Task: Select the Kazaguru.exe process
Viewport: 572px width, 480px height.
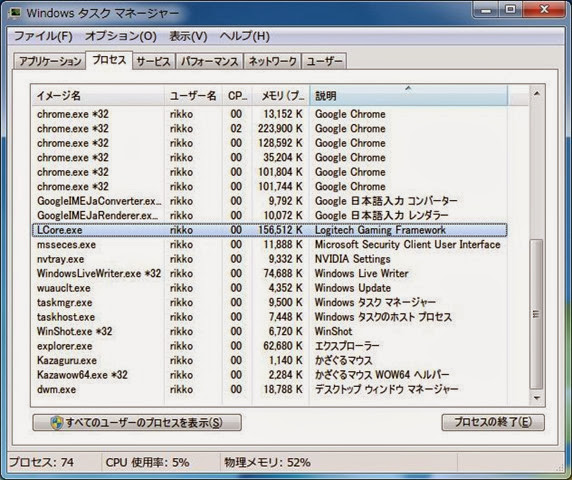Action: [x=270, y=360]
